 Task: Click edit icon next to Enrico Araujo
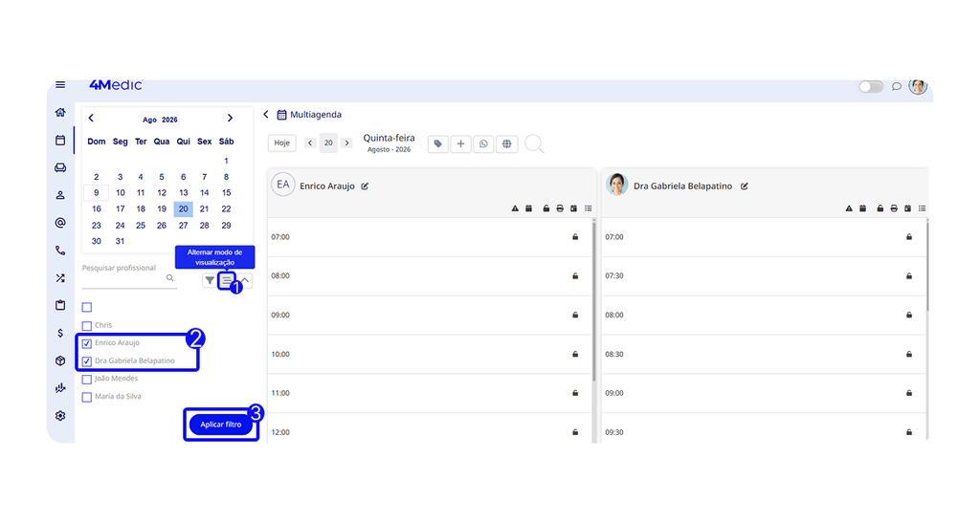[365, 186]
